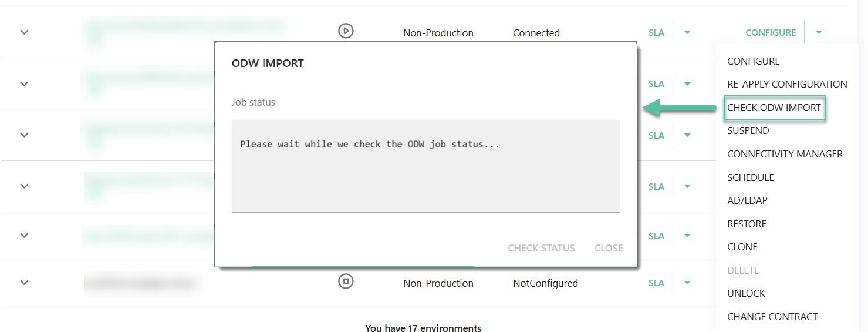
Task: Click SLA in the second environment row
Action: [656, 84]
